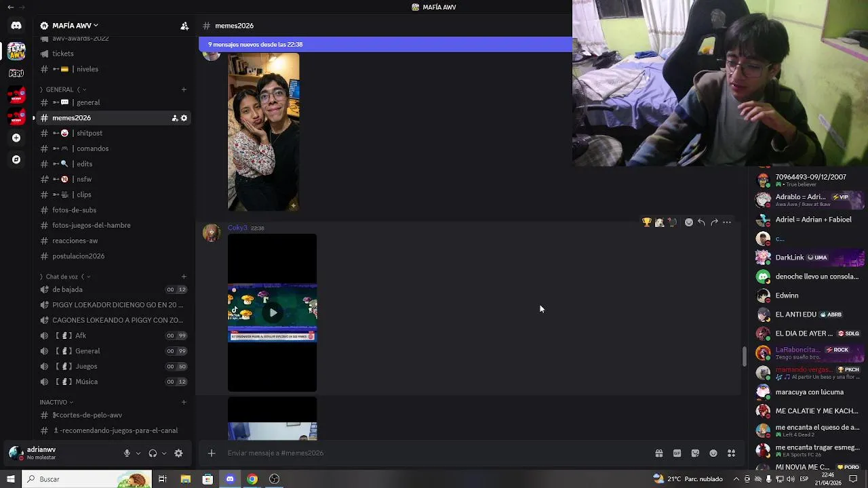Open the edits channel
Screen dimensions: 868x488
(113, 164)
